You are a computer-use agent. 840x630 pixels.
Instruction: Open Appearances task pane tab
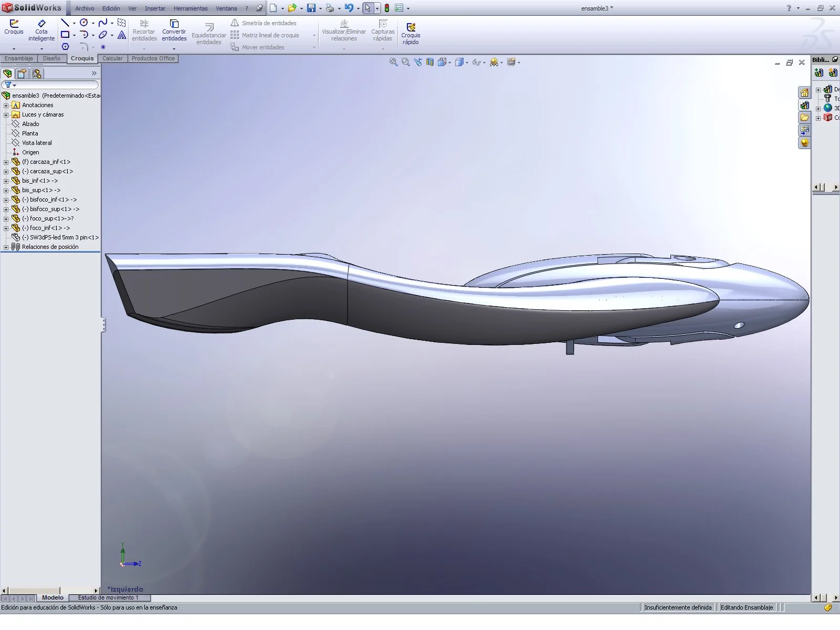coord(804,143)
